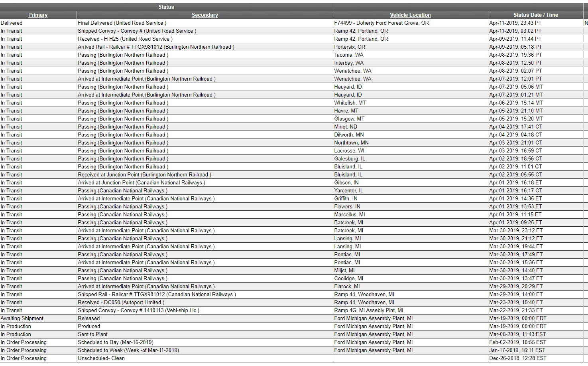
Task: Click the date 'Mar-30-2019, 19:44 ET'
Action: (516, 246)
